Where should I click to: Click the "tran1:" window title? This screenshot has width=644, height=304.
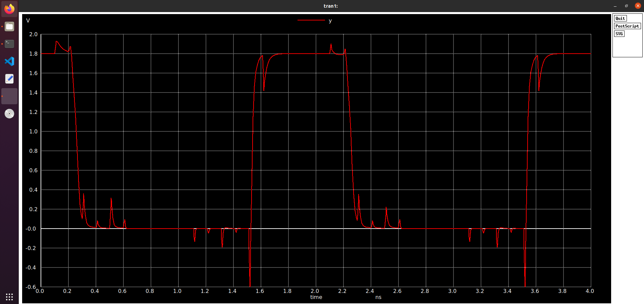point(331,6)
